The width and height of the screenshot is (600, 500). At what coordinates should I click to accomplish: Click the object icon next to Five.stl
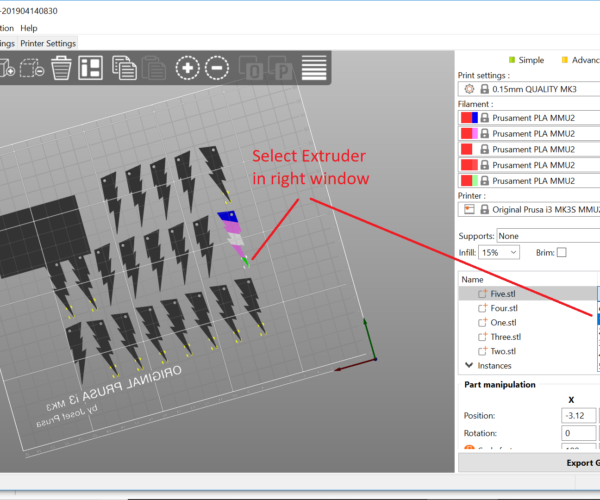[482, 294]
